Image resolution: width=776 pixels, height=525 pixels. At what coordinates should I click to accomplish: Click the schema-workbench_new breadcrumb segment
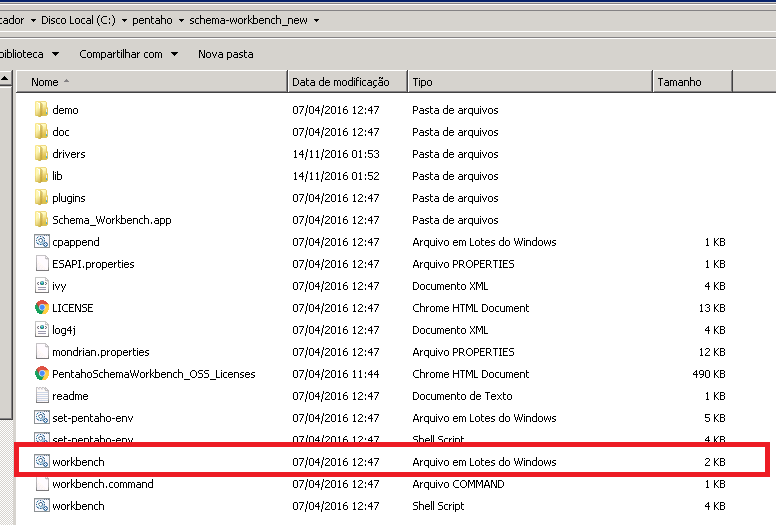(248, 20)
